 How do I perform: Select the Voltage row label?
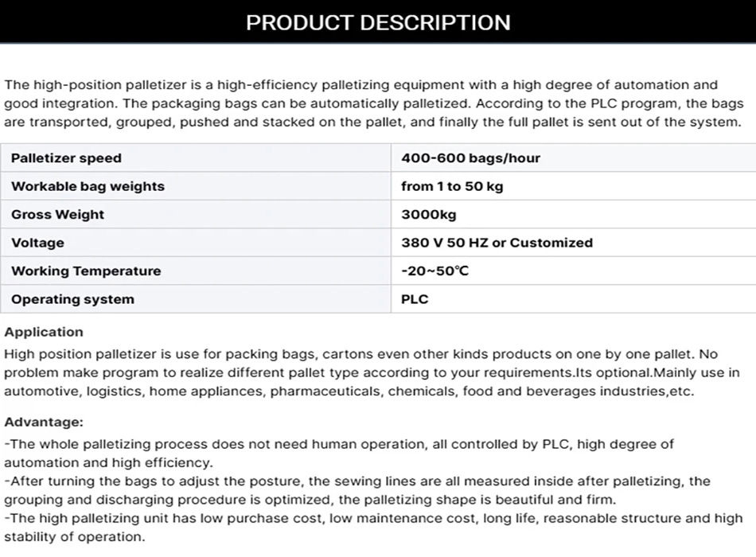point(37,243)
